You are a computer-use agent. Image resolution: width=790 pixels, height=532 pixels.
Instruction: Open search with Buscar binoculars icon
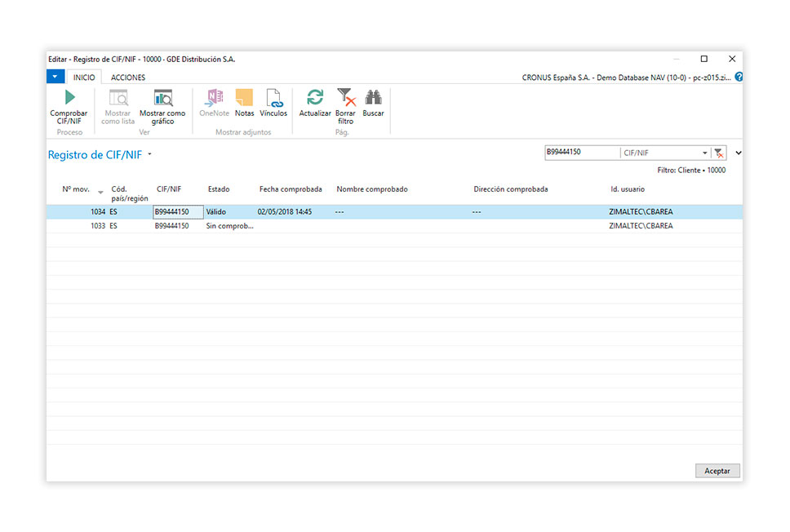[x=373, y=99]
